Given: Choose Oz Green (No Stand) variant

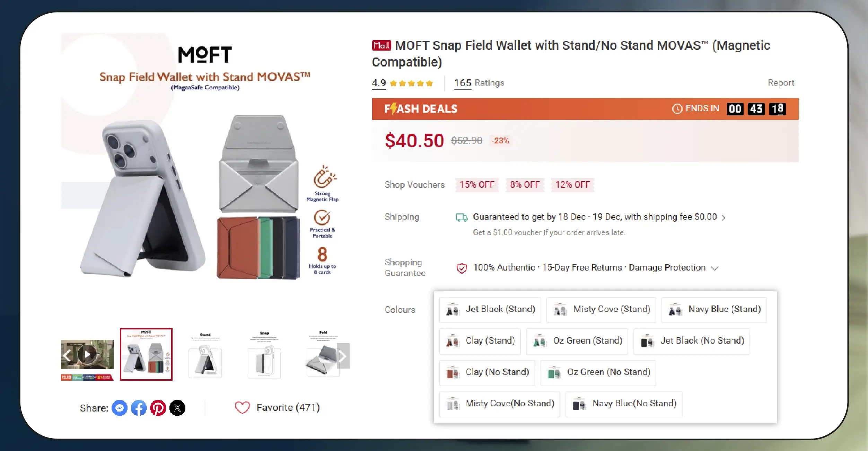Looking at the screenshot, I should (598, 373).
